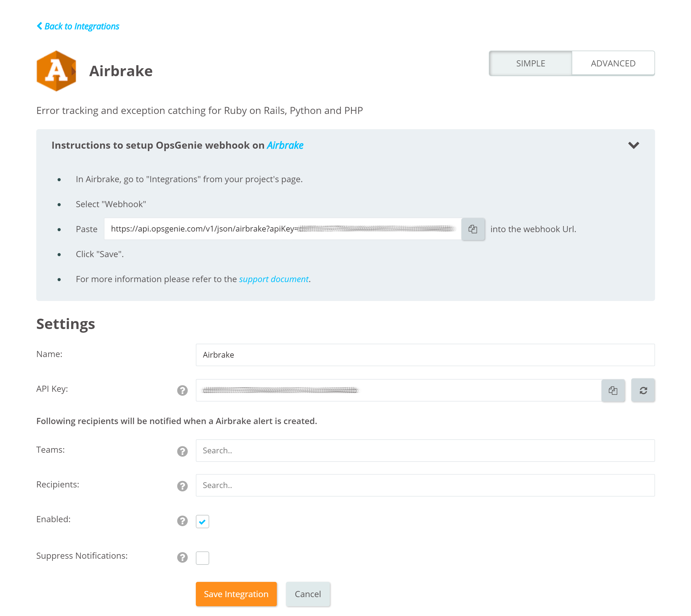Screen dimensions: 691x616
Task: Copy the webhook URL to clipboard
Action: pos(473,229)
